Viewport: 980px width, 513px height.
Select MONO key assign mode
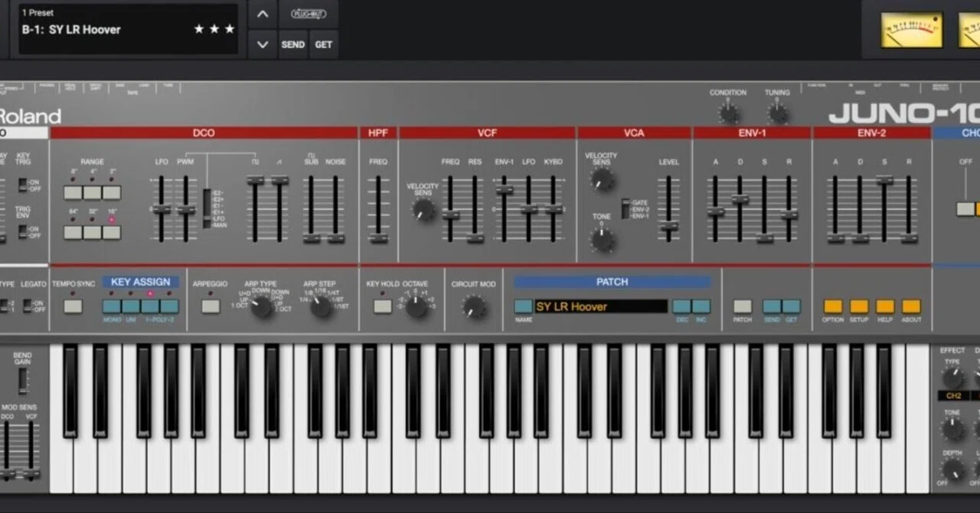click(112, 306)
